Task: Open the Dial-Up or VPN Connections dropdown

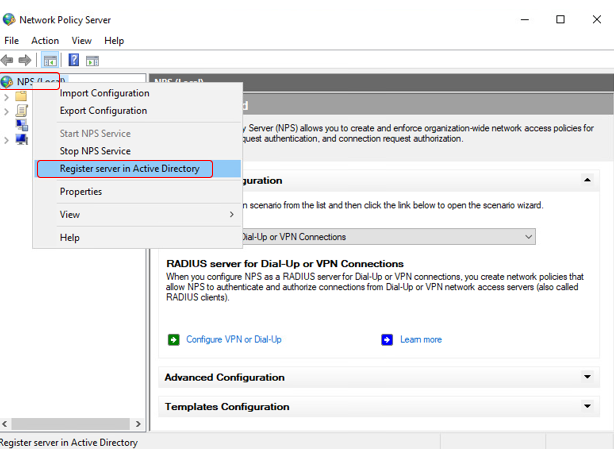Action: coord(528,237)
